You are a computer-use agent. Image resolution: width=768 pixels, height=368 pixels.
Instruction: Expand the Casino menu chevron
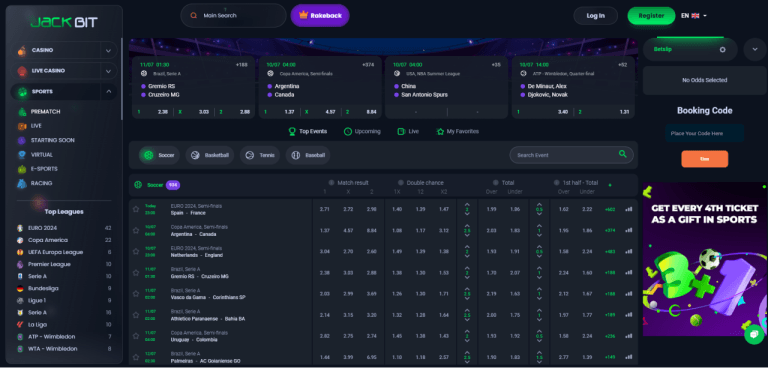[x=108, y=50]
